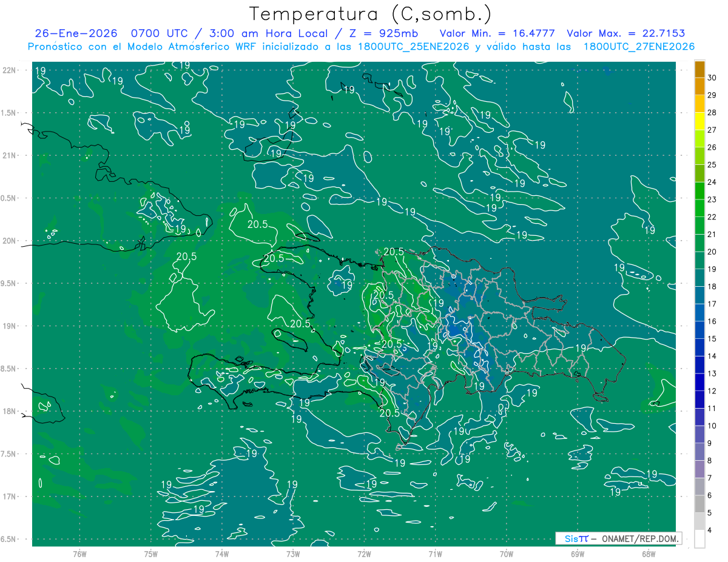Click the "21N" latitude label
Image resolution: width=728 pixels, height=562 pixels.
click(x=10, y=155)
